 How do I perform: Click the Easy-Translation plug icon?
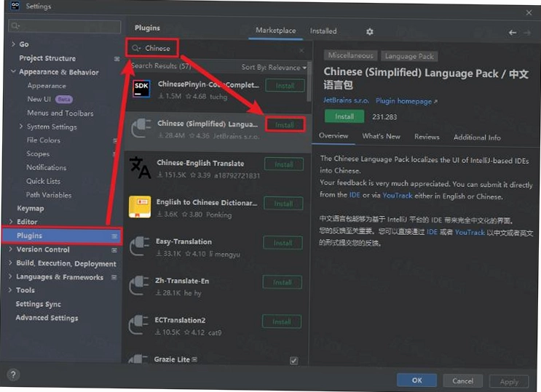(x=139, y=246)
